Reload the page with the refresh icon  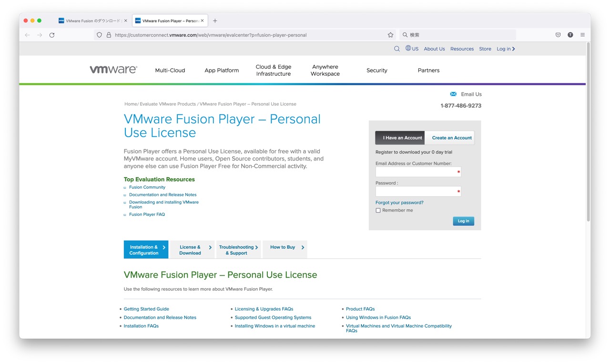pos(52,35)
